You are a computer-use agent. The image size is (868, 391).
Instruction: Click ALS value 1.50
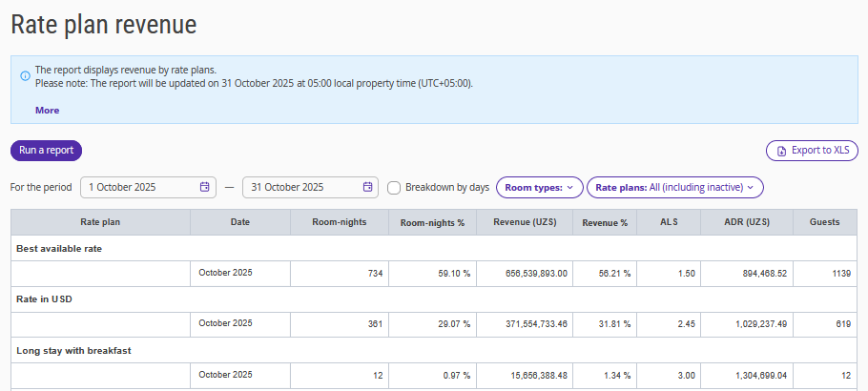click(687, 273)
